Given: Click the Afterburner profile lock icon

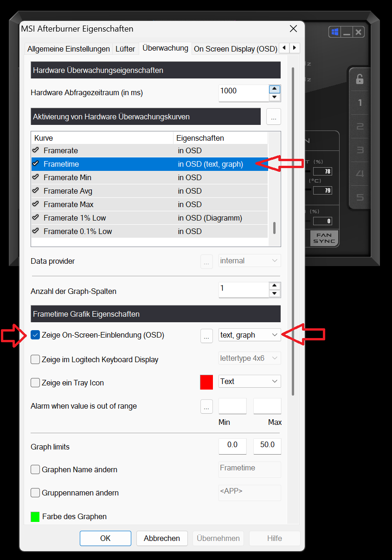Looking at the screenshot, I should tap(360, 79).
